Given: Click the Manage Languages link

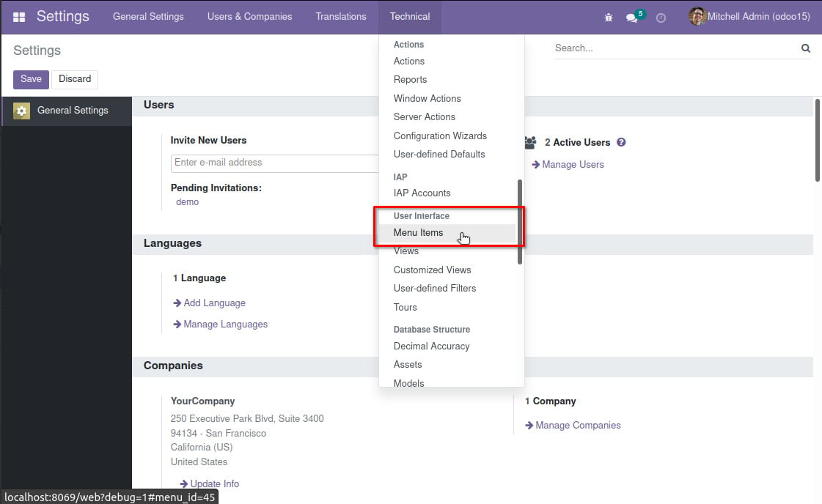Looking at the screenshot, I should pos(220,325).
